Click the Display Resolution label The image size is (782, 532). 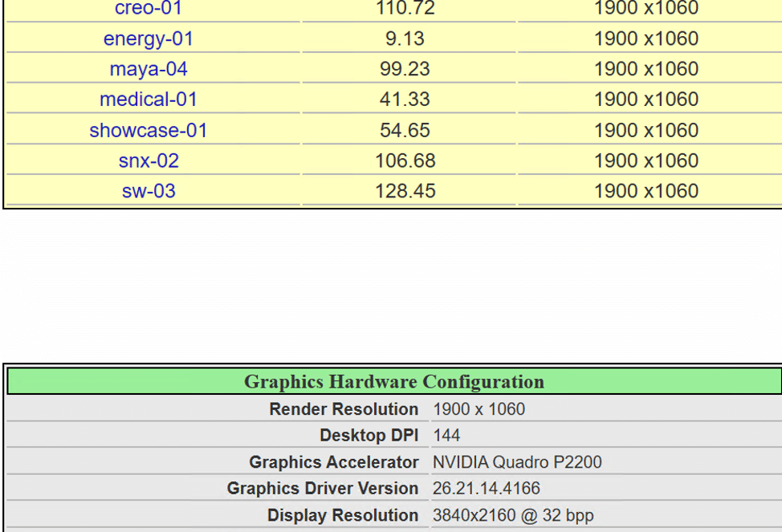(x=343, y=515)
